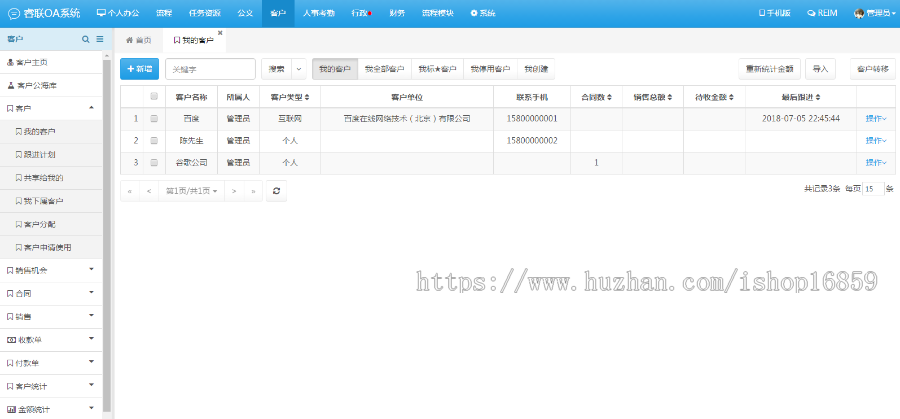The width and height of the screenshot is (900, 419).
Task: Open 客户主页 in the sidebar
Action: point(52,62)
